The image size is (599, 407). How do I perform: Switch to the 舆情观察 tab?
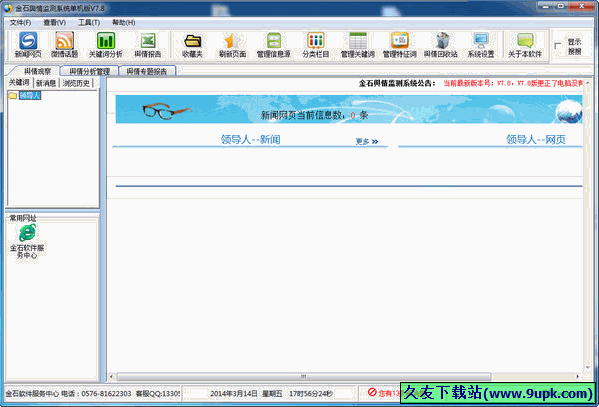pos(37,71)
